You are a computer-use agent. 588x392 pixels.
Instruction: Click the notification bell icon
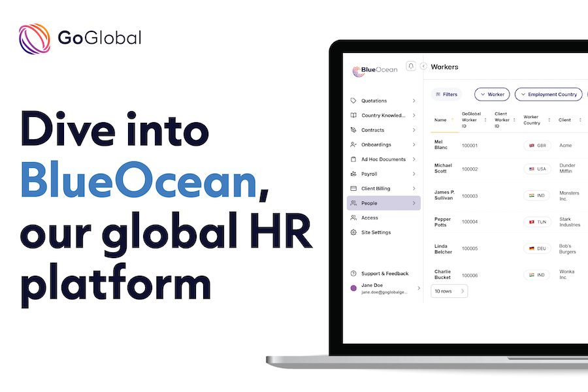pyautogui.click(x=411, y=66)
